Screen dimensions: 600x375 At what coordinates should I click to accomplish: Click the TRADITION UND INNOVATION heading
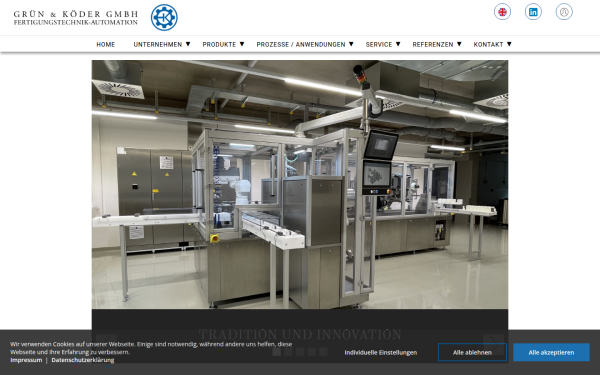(x=300, y=334)
